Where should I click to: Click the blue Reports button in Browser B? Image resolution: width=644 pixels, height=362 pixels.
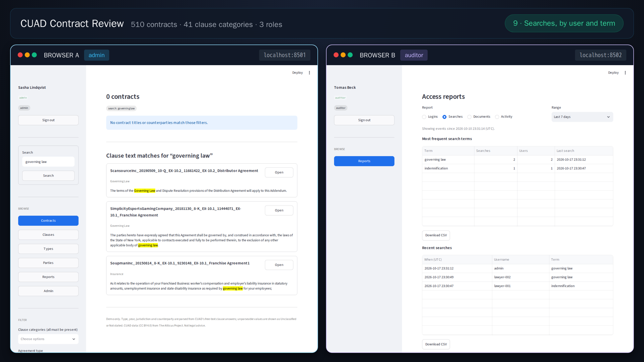pos(364,161)
